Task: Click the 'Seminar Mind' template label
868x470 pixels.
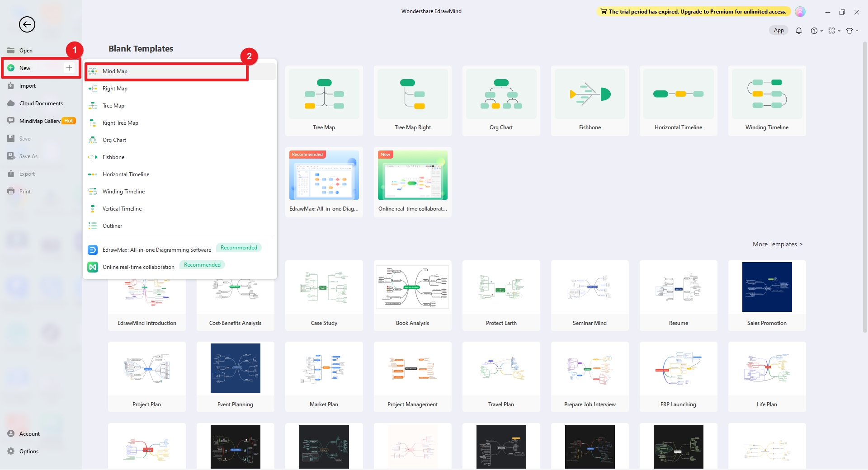Action: [x=590, y=323]
